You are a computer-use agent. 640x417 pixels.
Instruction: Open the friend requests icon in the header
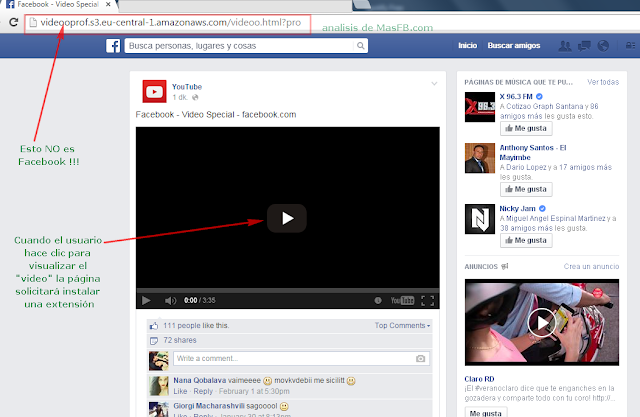[565, 46]
